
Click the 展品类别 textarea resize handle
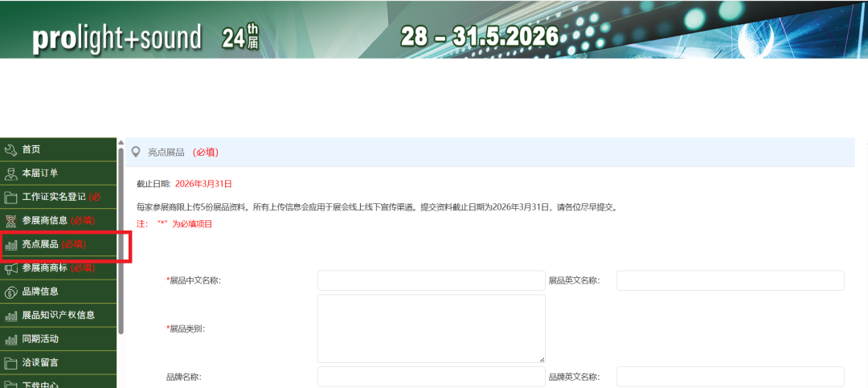(542, 360)
